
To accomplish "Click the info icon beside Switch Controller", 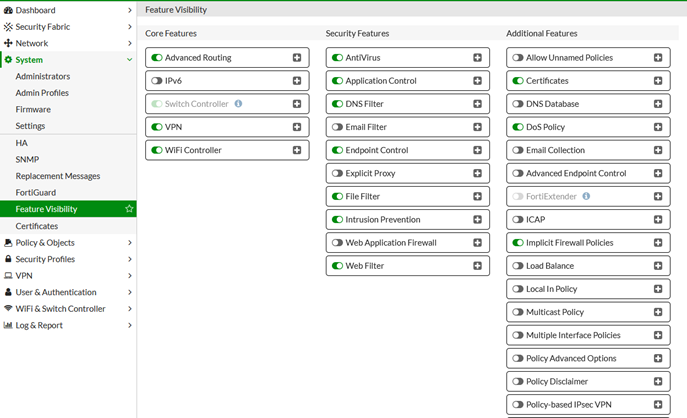I will pos(238,104).
